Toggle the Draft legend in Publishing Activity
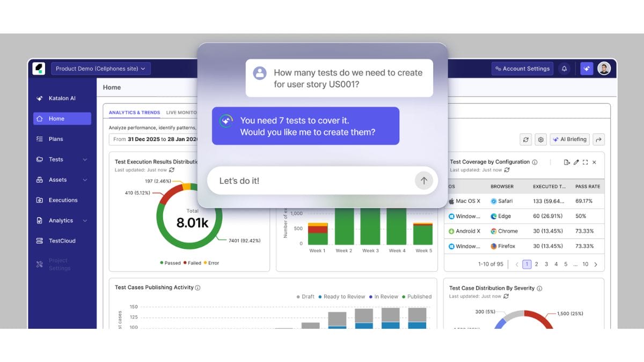The height and width of the screenshot is (362, 644). click(305, 297)
